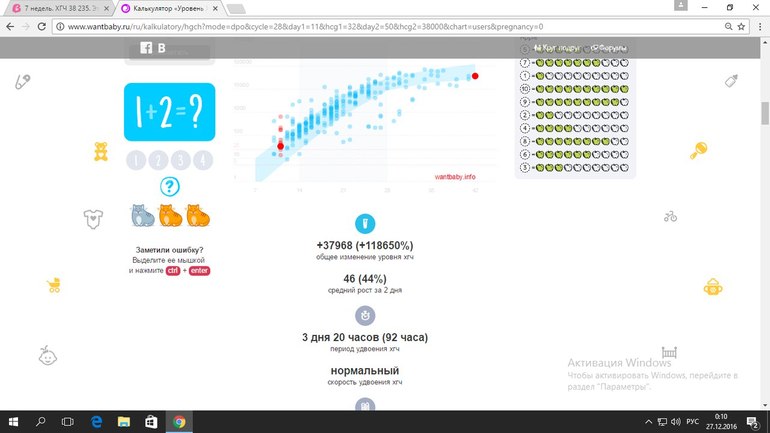770x433 pixels.
Task: Click the blue 1+2=? captcha banner
Action: [x=169, y=111]
